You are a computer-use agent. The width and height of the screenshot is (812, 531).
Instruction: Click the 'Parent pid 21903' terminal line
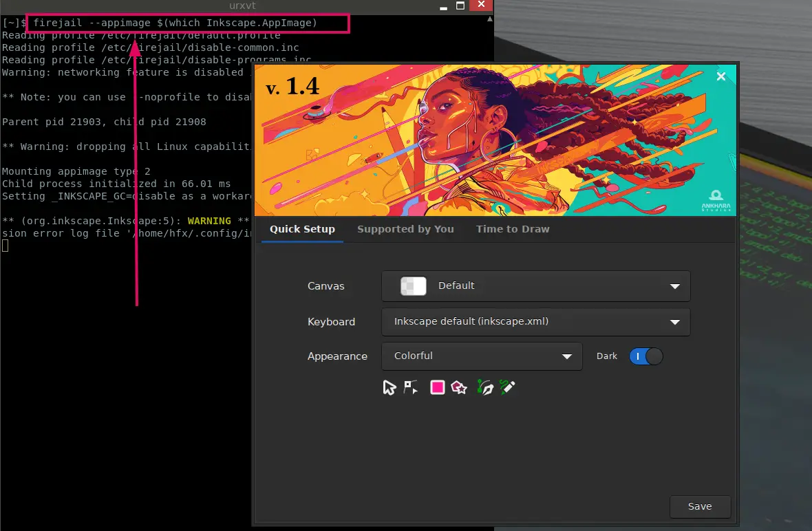tap(104, 122)
